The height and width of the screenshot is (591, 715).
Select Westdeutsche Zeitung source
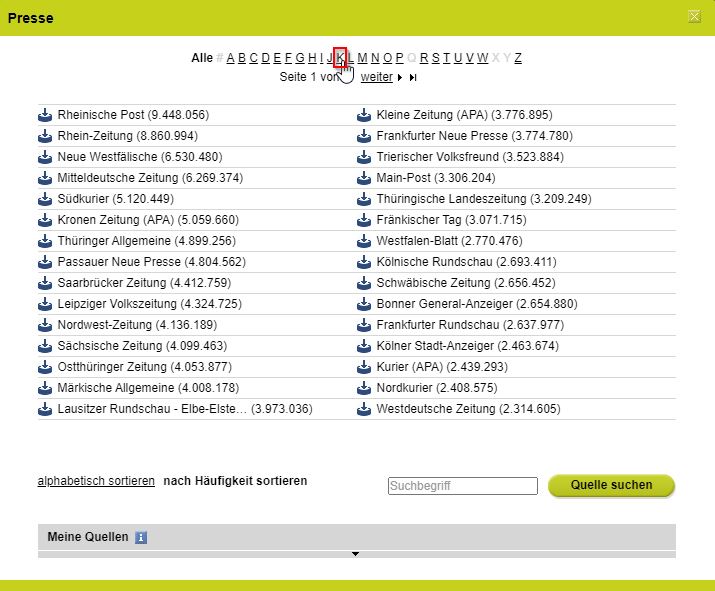468,409
